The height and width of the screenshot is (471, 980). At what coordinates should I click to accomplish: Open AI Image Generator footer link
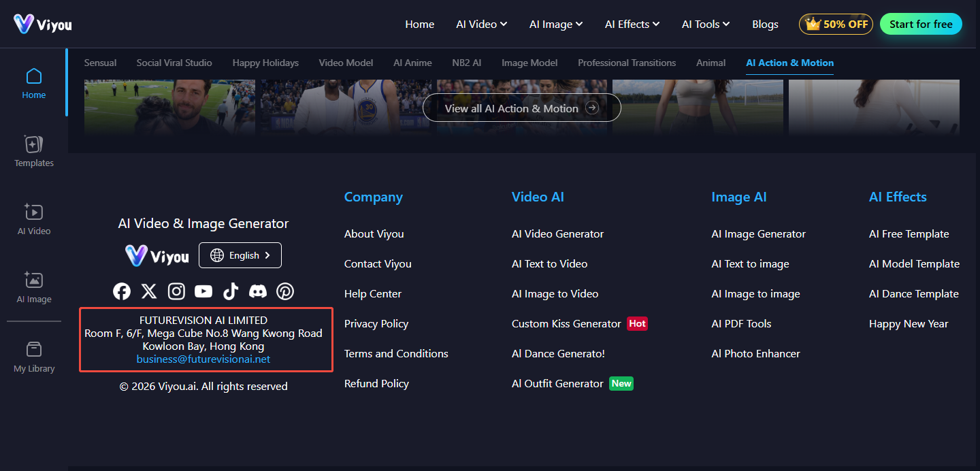click(759, 233)
